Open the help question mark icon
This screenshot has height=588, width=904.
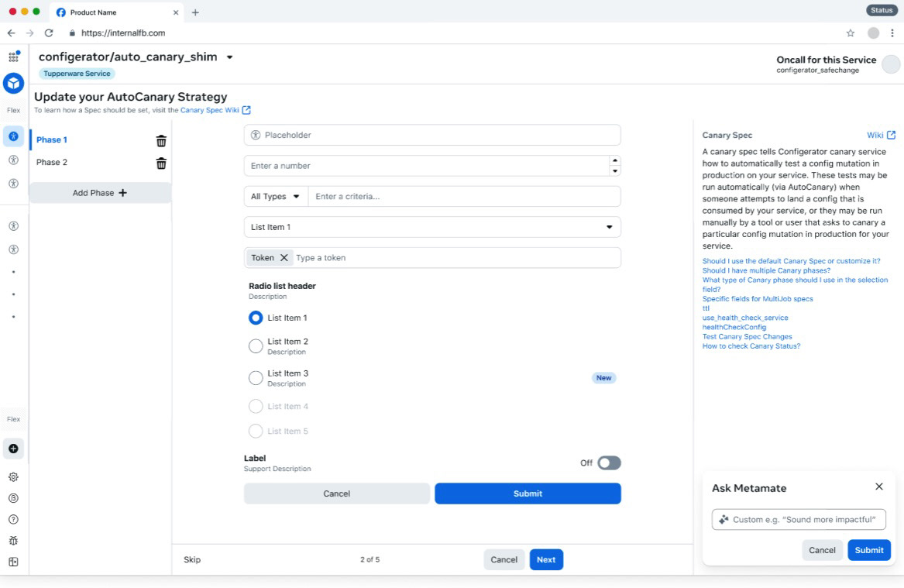(13, 519)
